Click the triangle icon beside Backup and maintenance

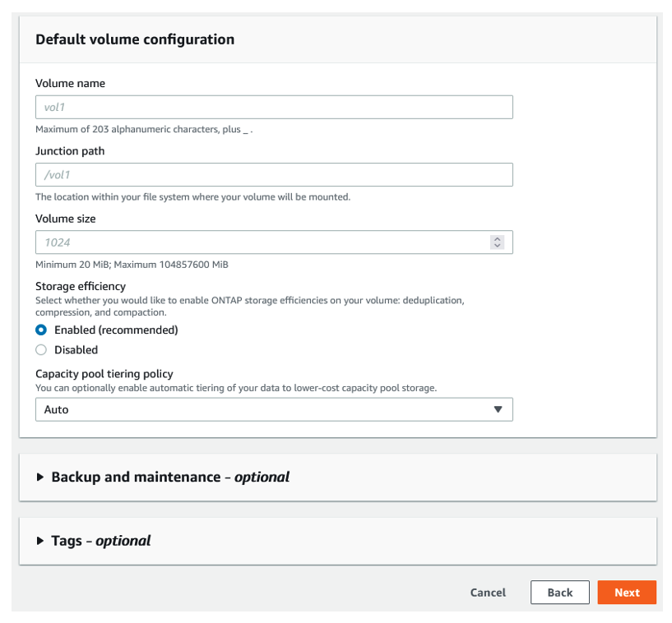tap(40, 477)
